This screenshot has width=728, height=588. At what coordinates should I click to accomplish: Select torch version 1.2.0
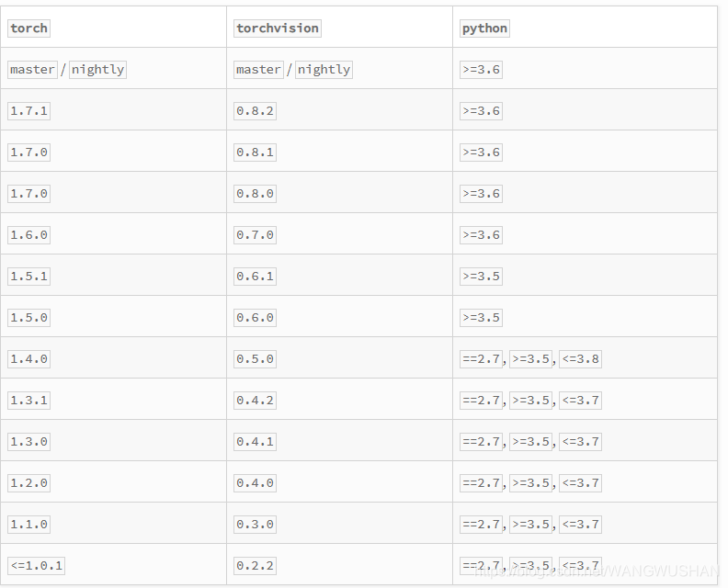[28, 483]
